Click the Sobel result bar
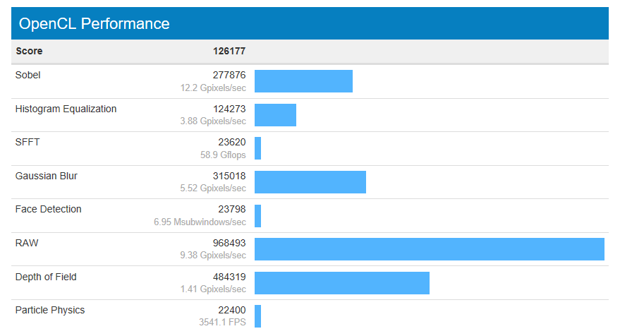 (x=303, y=81)
